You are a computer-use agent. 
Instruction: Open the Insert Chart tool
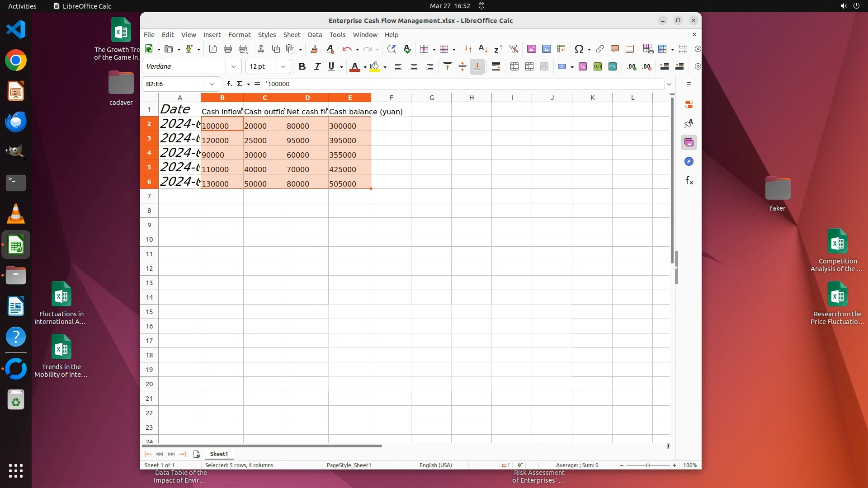click(547, 49)
